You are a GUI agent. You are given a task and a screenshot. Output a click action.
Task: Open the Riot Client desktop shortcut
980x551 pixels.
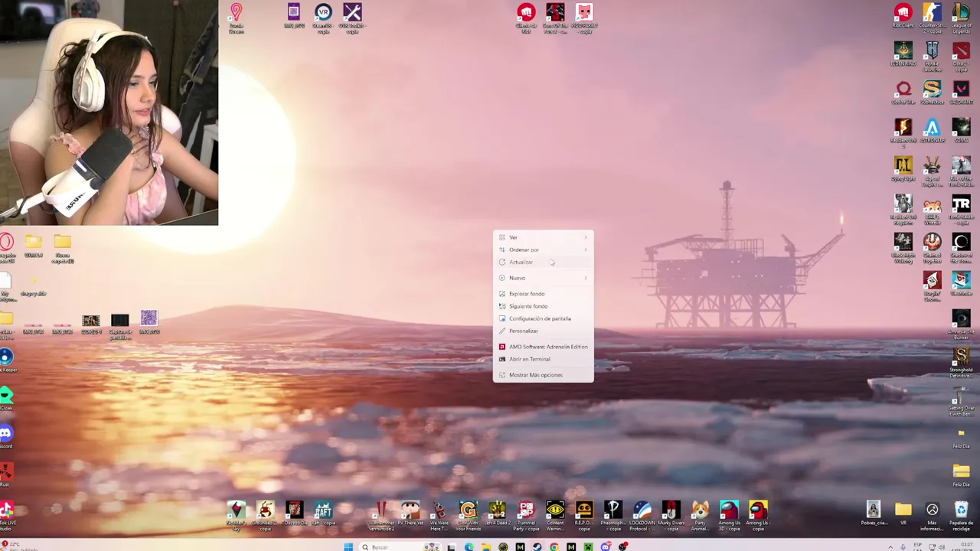(903, 16)
